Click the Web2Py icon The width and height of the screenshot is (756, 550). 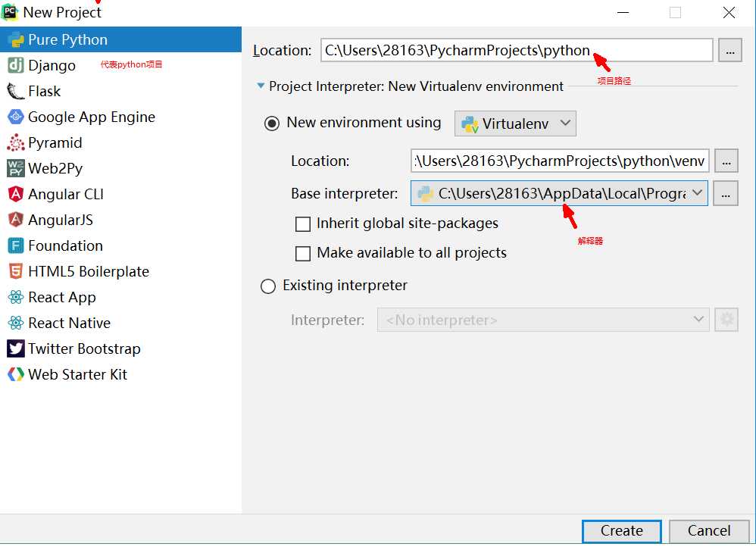(x=15, y=168)
